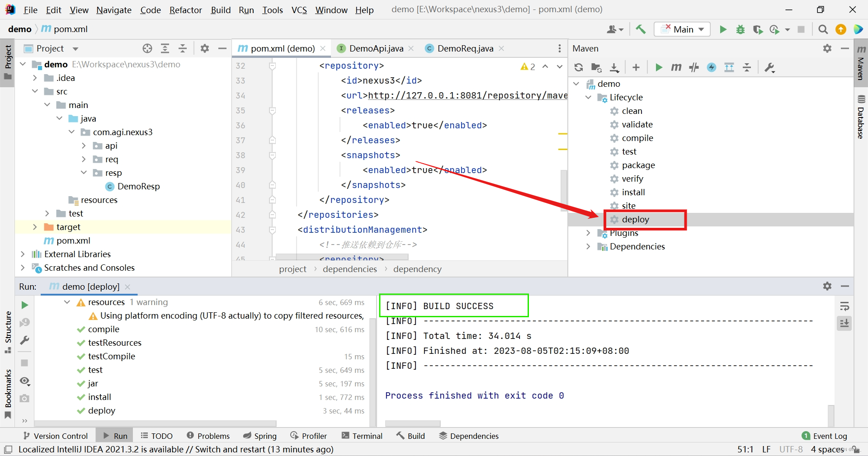Open Version Control tool window
Screen dimensions: 868x456
[56, 436]
